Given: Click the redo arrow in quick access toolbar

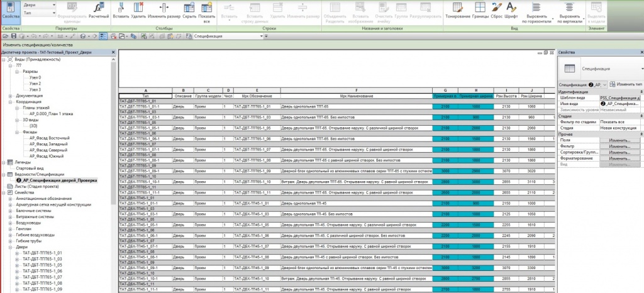Looking at the screenshot, I should 45,36.
